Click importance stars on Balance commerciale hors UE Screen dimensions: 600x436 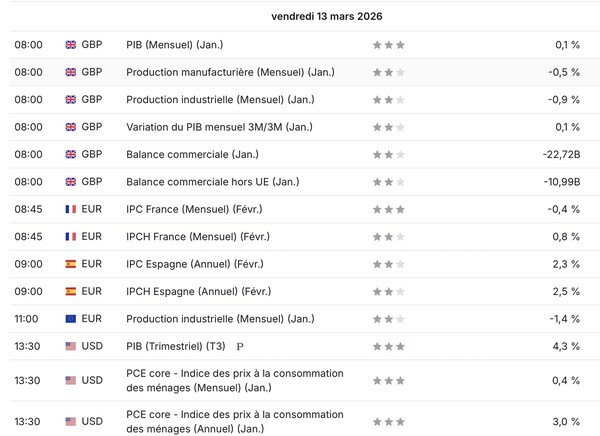[389, 182]
